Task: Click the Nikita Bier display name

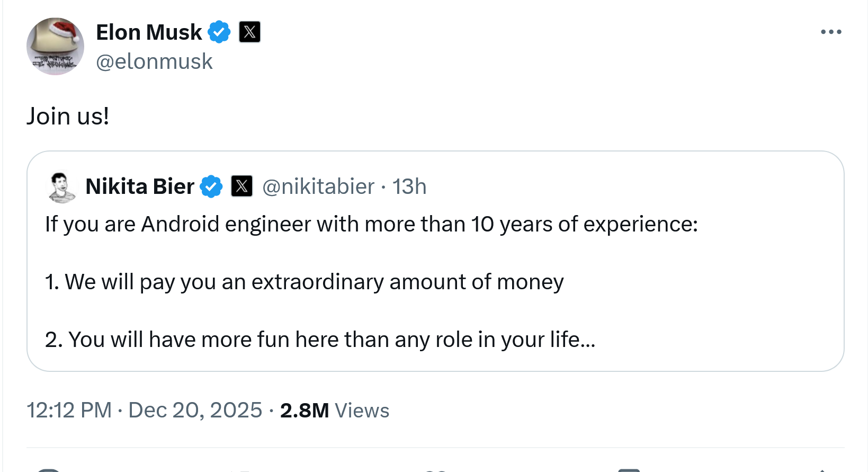Action: [x=140, y=186]
